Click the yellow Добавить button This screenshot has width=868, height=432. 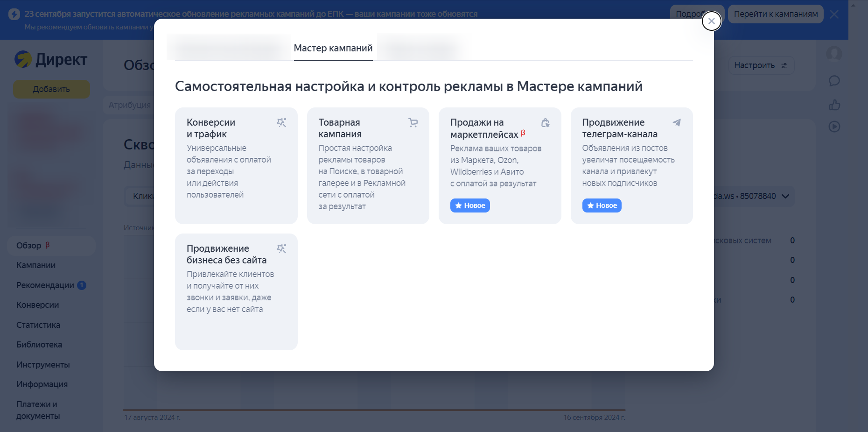[51, 89]
